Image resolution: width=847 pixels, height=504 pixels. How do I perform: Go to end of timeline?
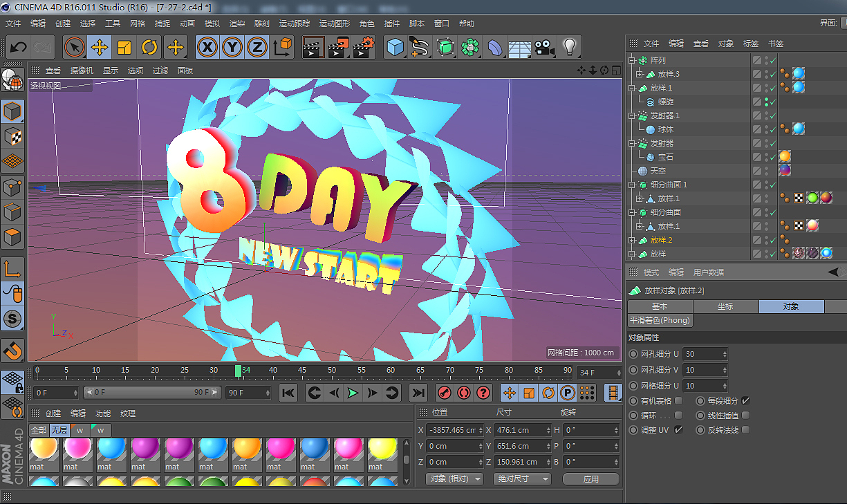pyautogui.click(x=418, y=393)
